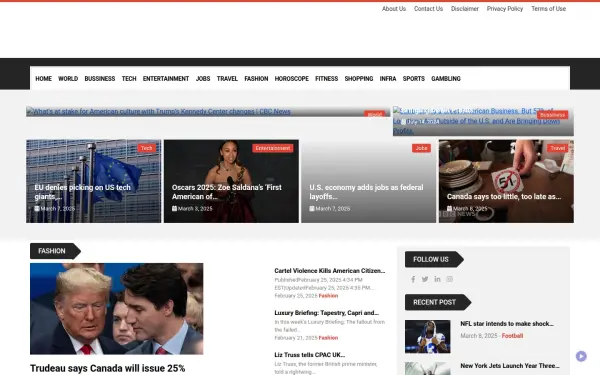Open Canada says too little, too late article

coord(504,196)
